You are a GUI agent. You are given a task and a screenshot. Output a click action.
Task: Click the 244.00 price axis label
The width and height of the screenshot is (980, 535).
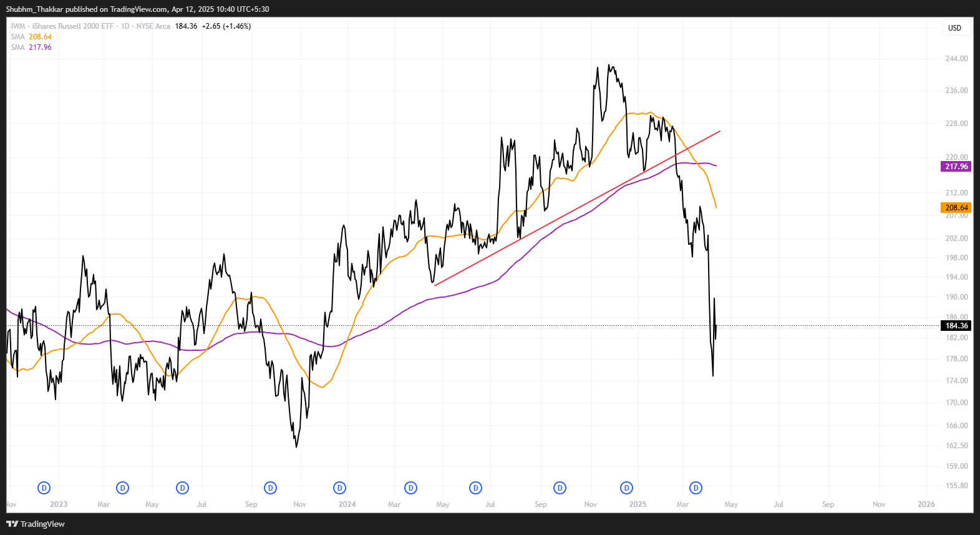coord(956,59)
